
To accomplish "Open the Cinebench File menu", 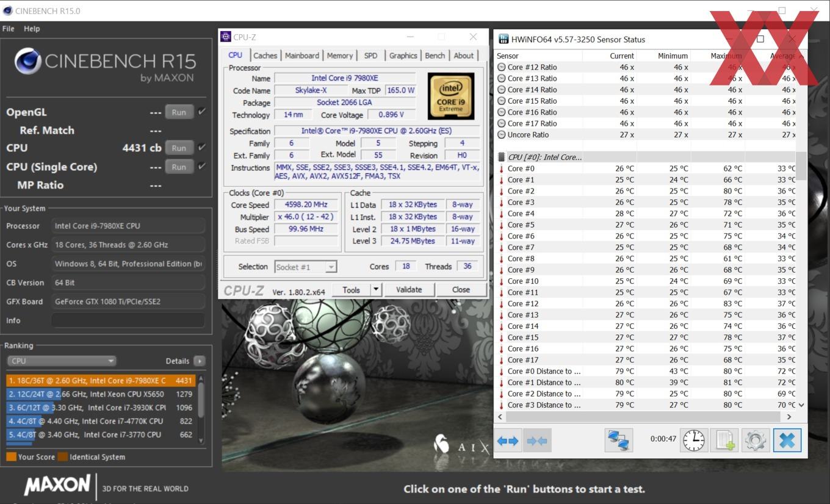I will coord(9,29).
